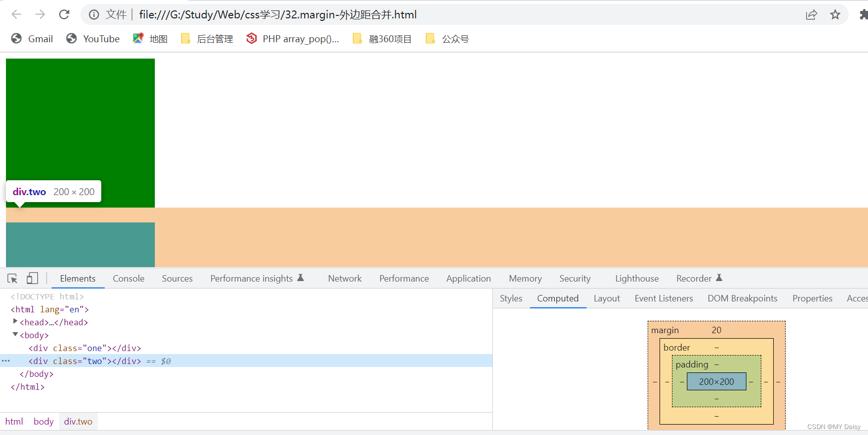Open the Lighthouse tab

point(637,279)
